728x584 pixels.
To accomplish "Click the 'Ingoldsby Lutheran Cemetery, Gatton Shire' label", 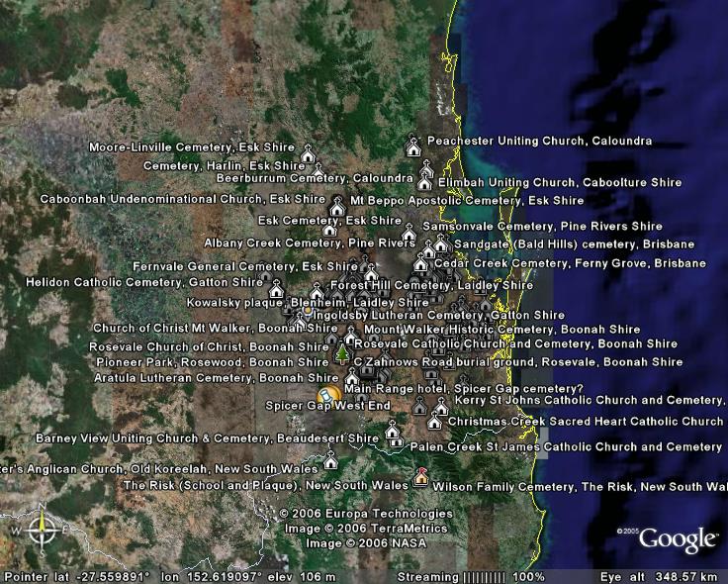I will pos(439,316).
